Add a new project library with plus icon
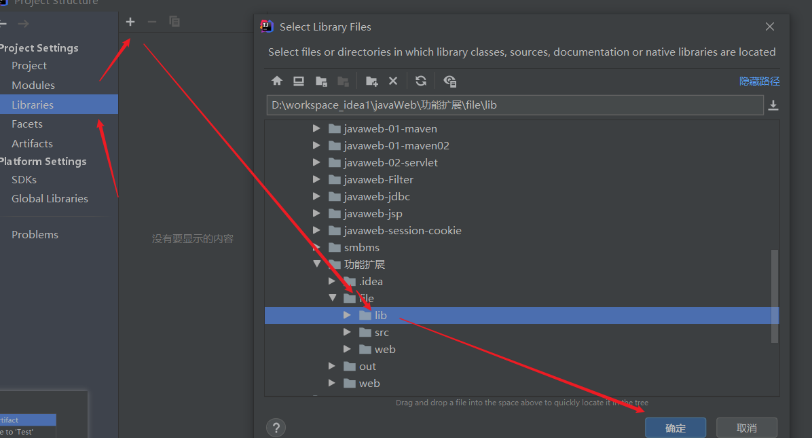Viewport: 812px width, 438px height. point(130,22)
